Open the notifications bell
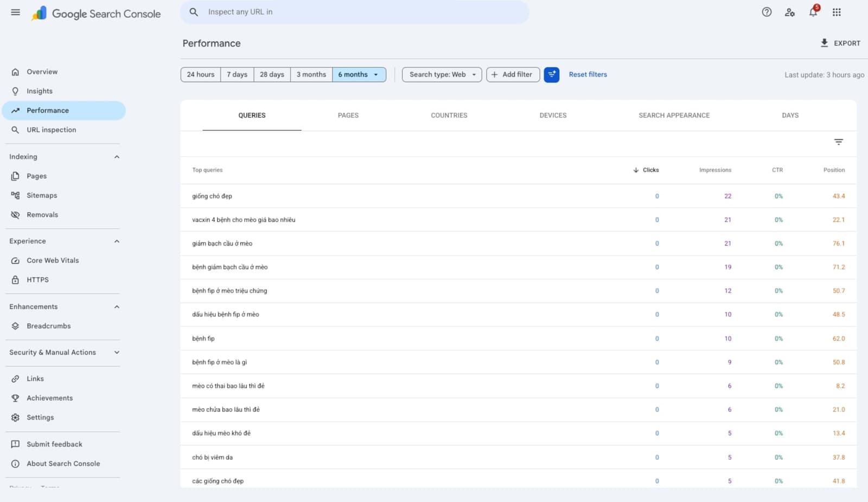Viewport: 868px width, 502px height. [813, 11]
